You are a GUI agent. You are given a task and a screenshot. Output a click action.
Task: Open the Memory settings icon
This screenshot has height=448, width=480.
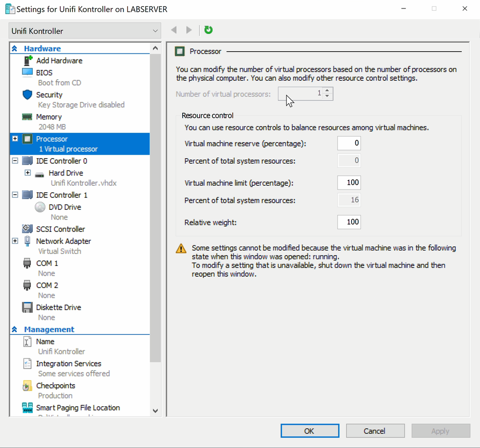pyautogui.click(x=28, y=117)
